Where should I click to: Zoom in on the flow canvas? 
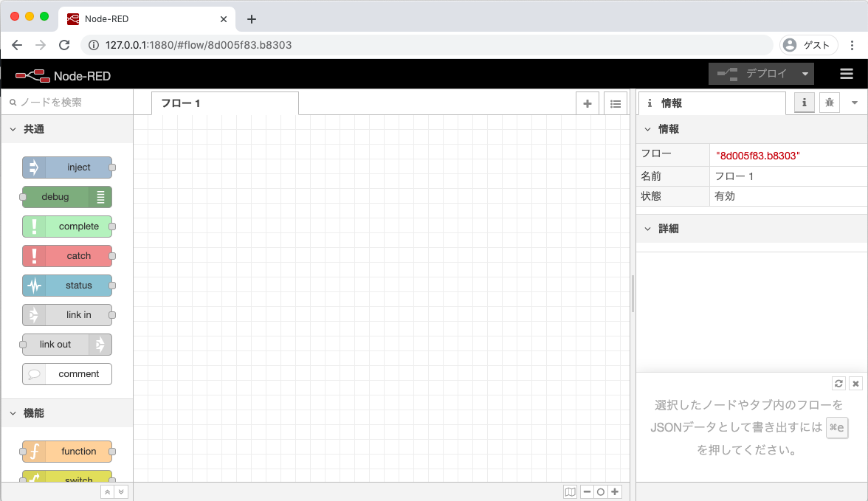coord(615,491)
